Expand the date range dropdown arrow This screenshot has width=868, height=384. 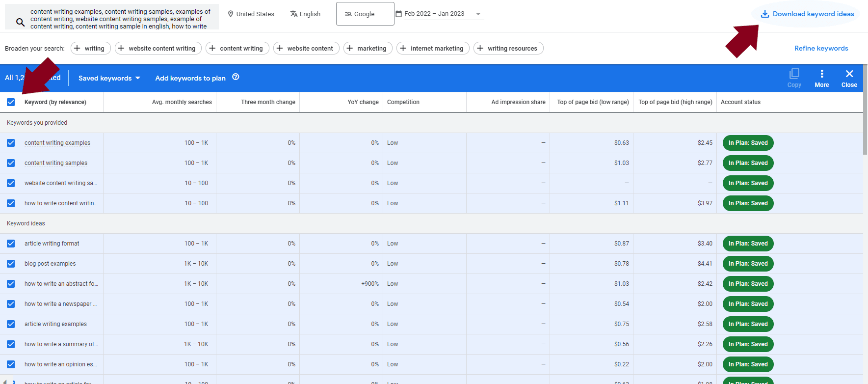coord(478,14)
